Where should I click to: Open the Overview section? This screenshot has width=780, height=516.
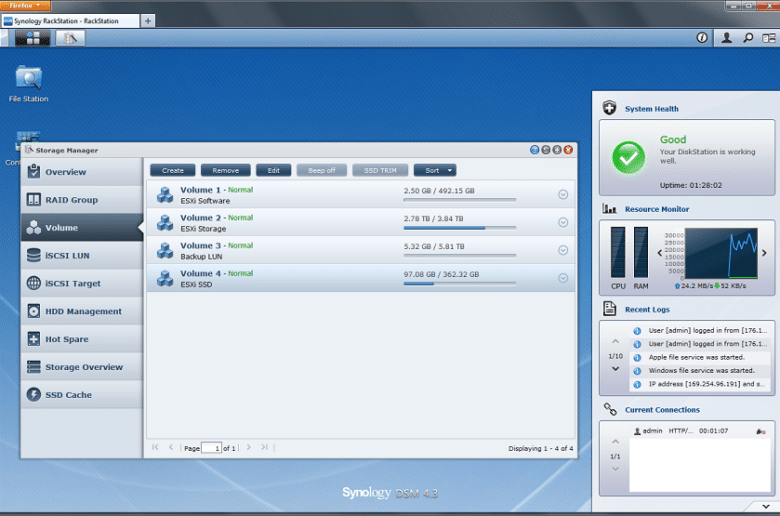(x=82, y=172)
